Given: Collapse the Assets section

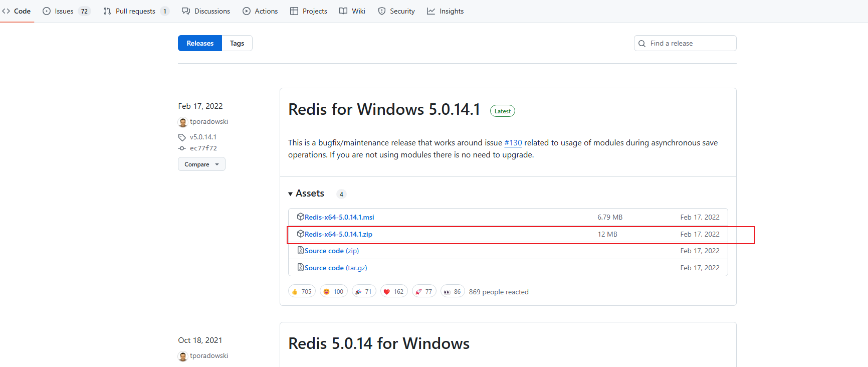Looking at the screenshot, I should point(306,194).
